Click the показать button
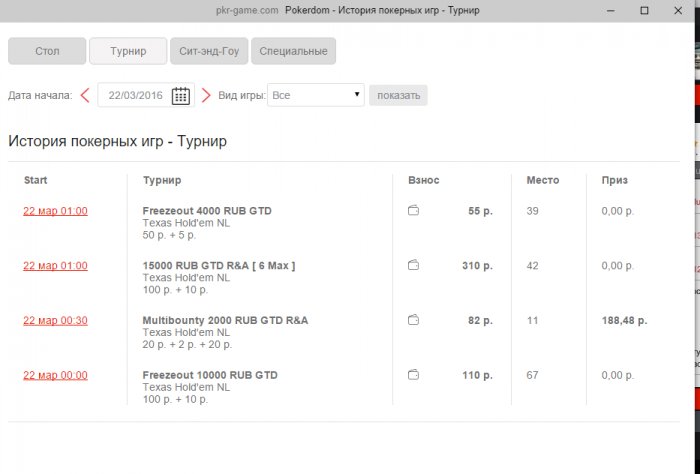700x474 pixels. click(398, 96)
